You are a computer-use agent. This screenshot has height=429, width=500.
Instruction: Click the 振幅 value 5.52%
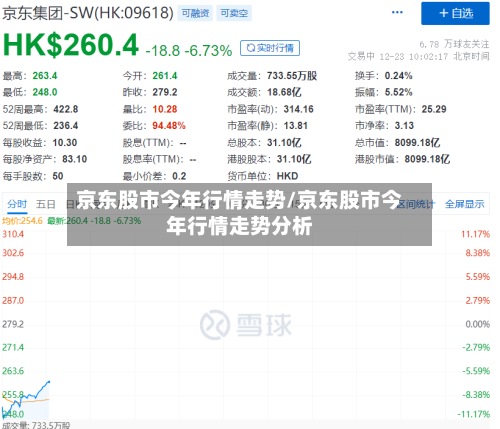pos(398,92)
